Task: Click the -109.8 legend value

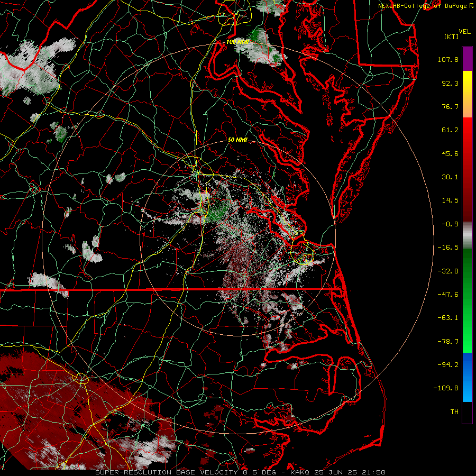Action: tap(446, 388)
